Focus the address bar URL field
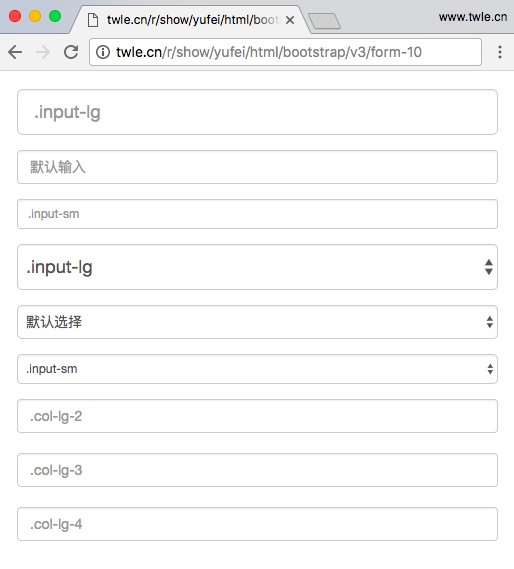The image size is (514, 569). pyautogui.click(x=285, y=52)
